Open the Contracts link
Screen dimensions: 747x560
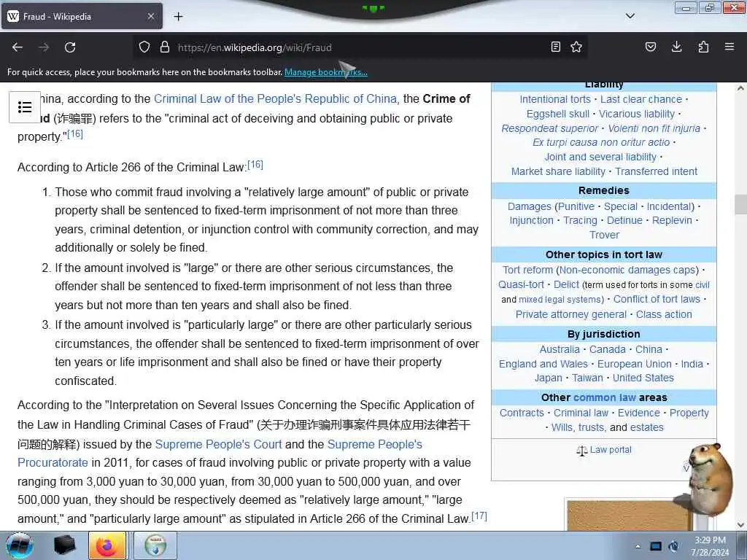[522, 413]
